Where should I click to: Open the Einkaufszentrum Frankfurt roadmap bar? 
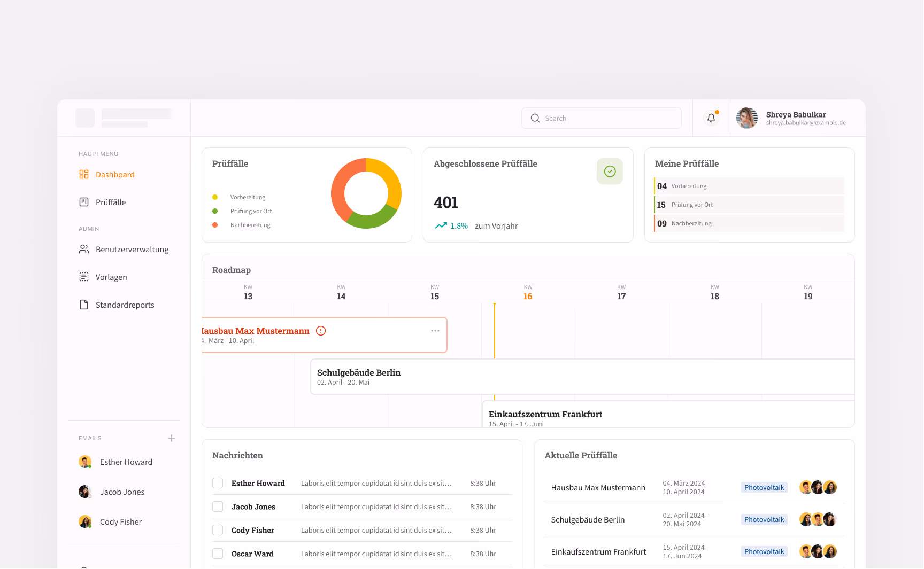coord(668,414)
